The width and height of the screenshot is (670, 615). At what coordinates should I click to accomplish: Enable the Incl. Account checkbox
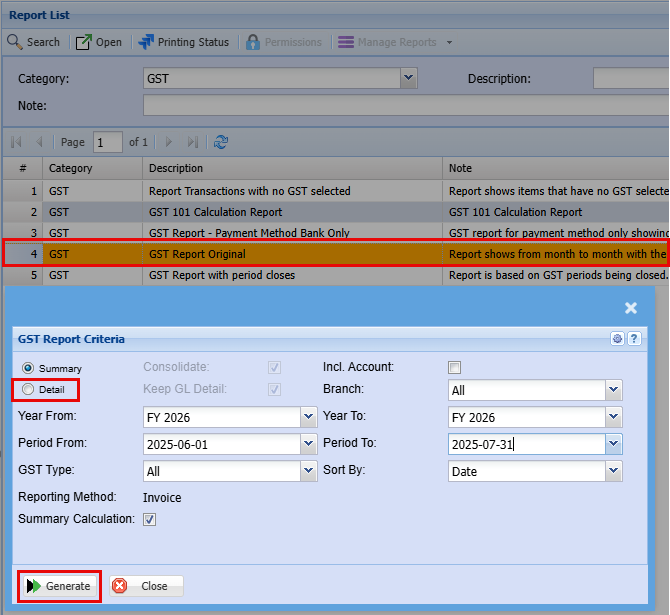[x=455, y=367]
